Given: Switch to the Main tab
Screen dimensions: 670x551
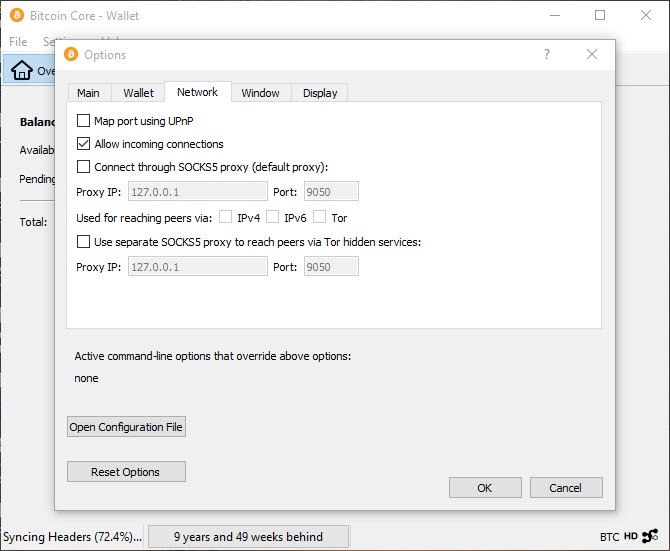Looking at the screenshot, I should [x=88, y=93].
